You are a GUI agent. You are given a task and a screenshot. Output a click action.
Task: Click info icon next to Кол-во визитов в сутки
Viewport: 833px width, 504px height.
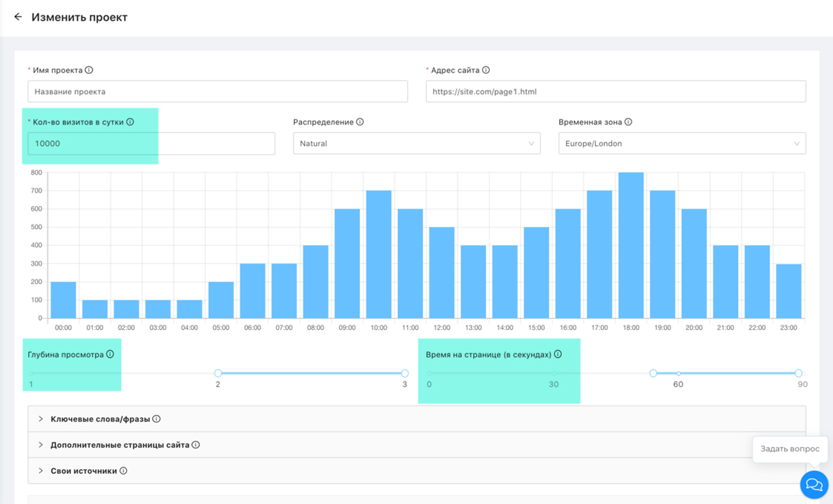[x=130, y=122]
